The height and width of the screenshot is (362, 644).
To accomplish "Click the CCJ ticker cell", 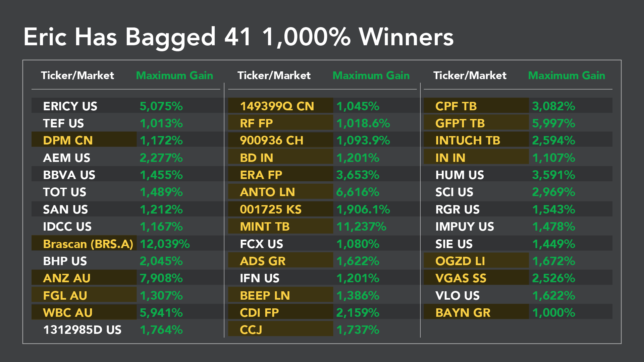I will 251,330.
